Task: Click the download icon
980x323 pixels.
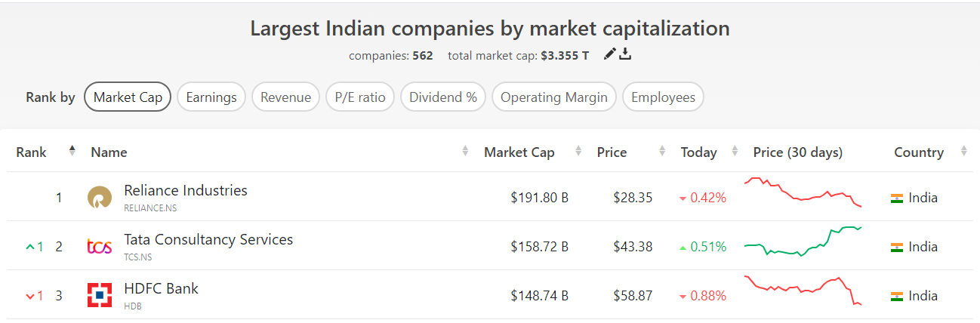Action: click(625, 54)
